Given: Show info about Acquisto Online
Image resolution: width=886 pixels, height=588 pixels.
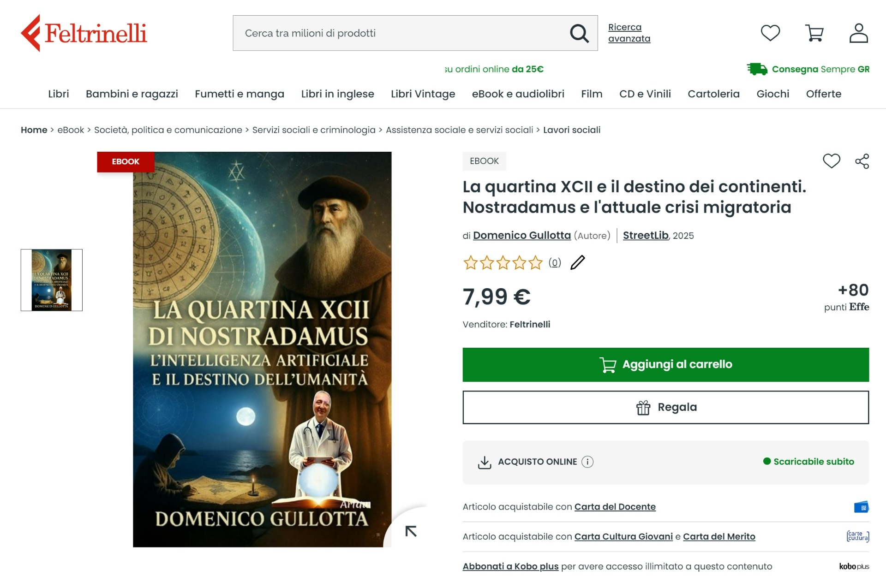Looking at the screenshot, I should tap(587, 462).
